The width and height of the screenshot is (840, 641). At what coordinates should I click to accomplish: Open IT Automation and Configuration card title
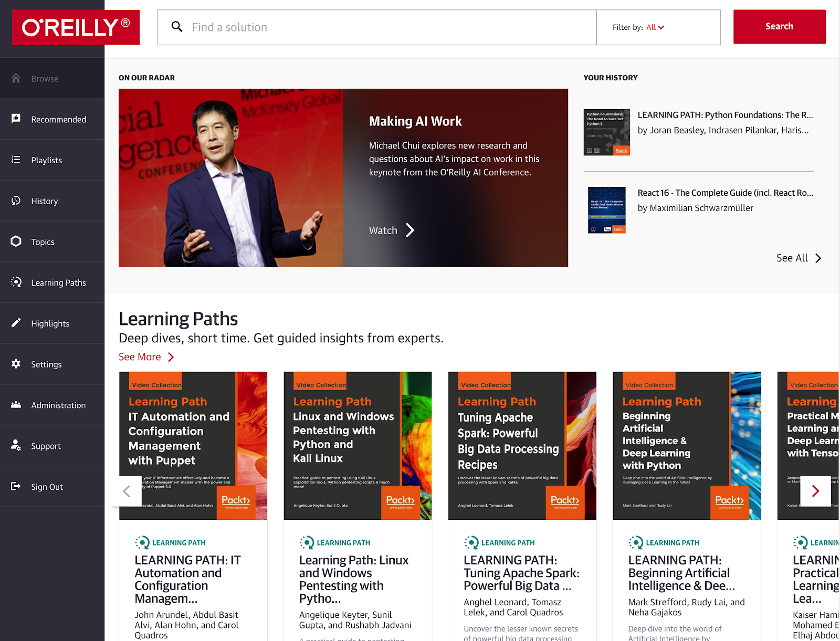(187, 579)
